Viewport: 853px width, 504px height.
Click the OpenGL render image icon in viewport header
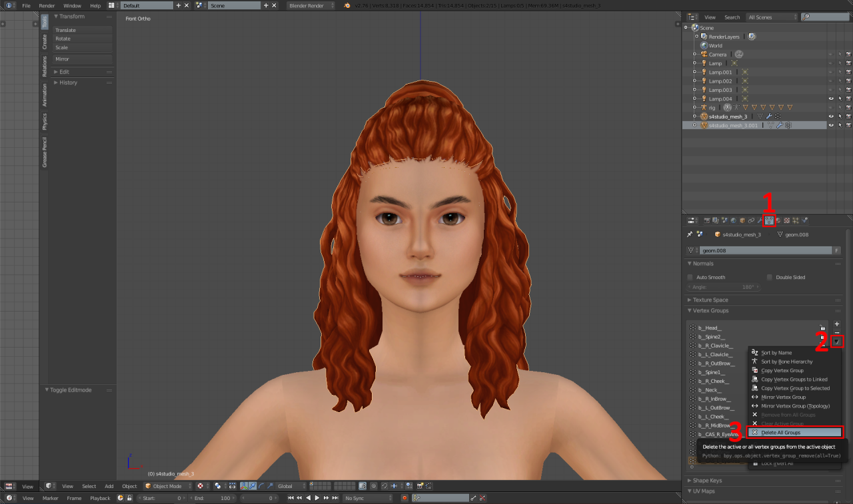[x=419, y=486]
